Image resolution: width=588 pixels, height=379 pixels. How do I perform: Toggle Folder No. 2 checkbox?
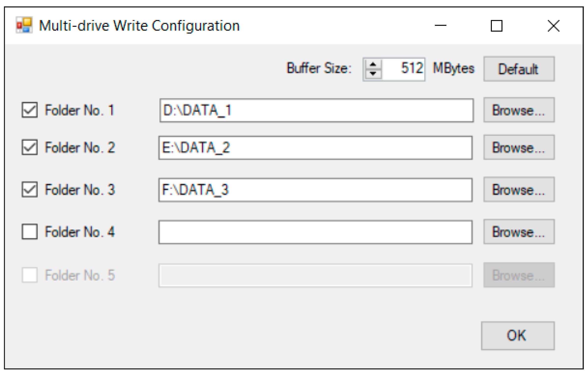coord(29,147)
